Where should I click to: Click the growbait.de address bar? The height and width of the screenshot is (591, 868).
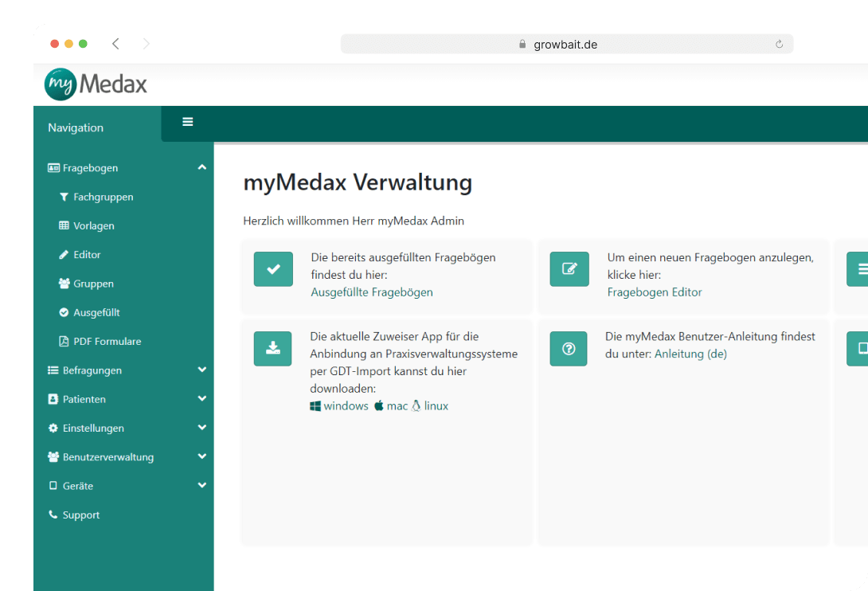click(567, 45)
